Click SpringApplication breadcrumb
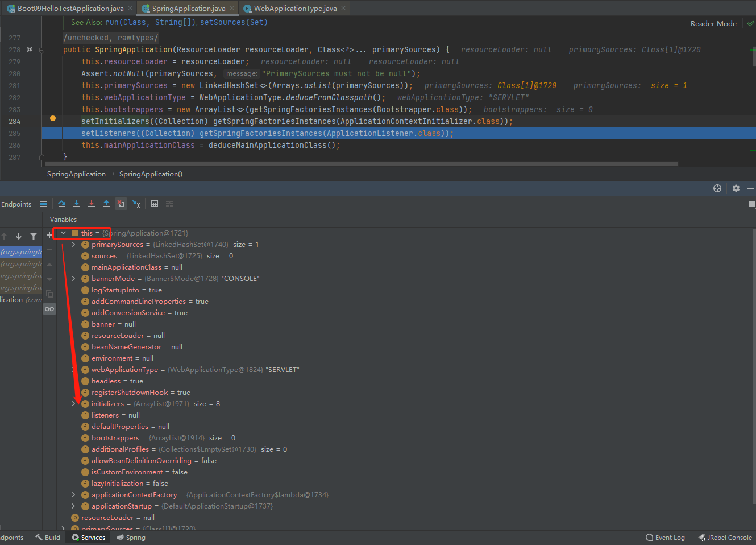The image size is (756, 545). click(x=76, y=174)
